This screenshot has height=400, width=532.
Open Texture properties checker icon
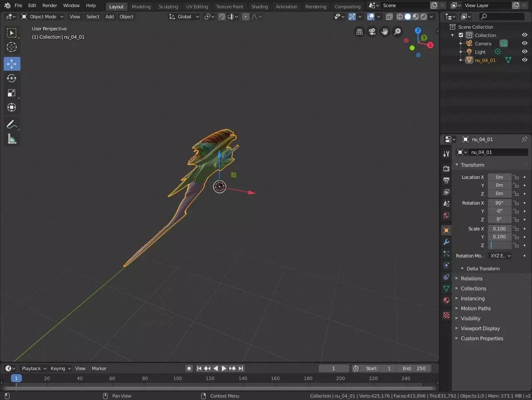(x=446, y=315)
